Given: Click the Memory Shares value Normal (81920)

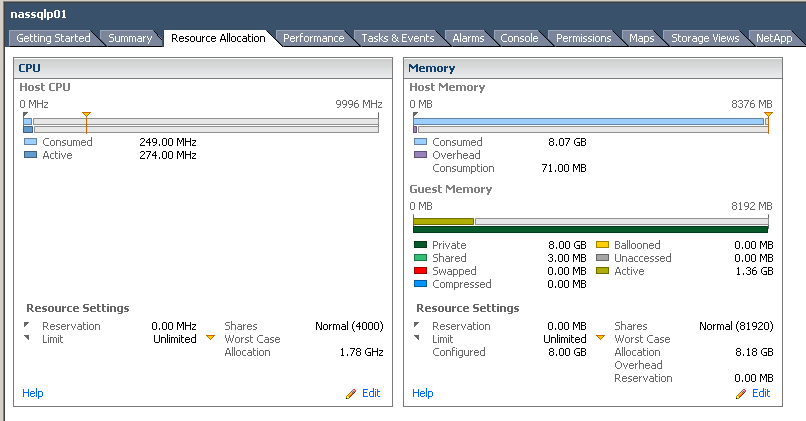Looking at the screenshot, I should coord(736,326).
